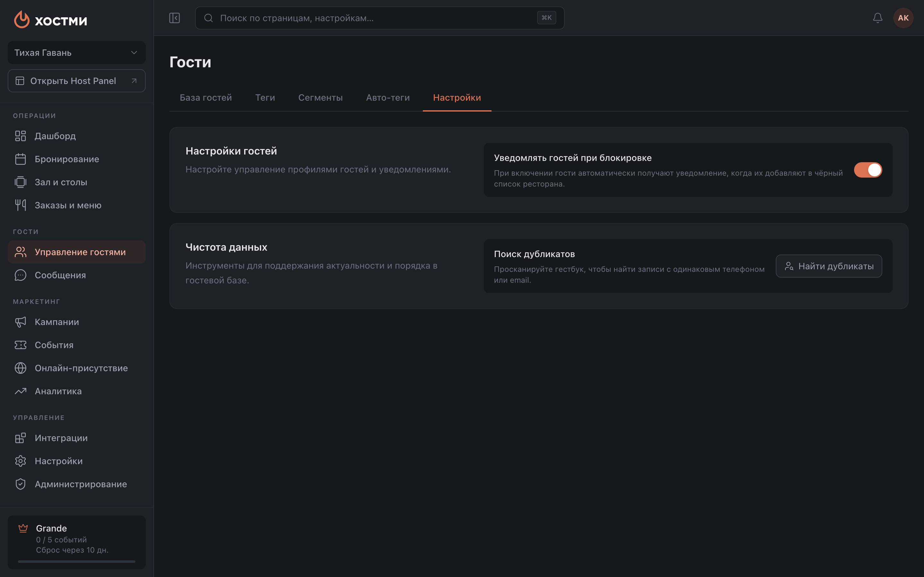Screen dimensions: 924x577
Task: Open the Сегменты tab
Action: point(320,98)
